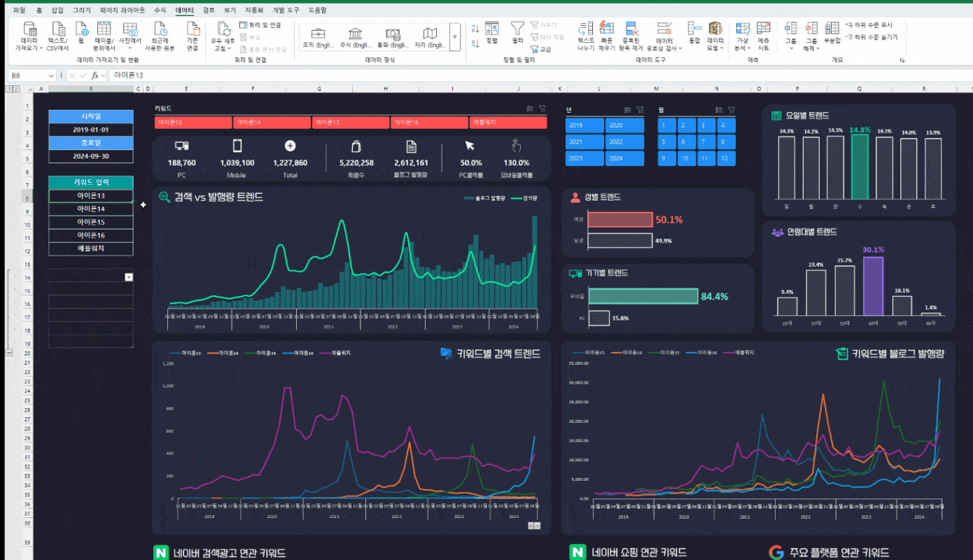Switch to the 삽입 ribbon tab
This screenshot has height=560, width=973.
coord(57,10)
